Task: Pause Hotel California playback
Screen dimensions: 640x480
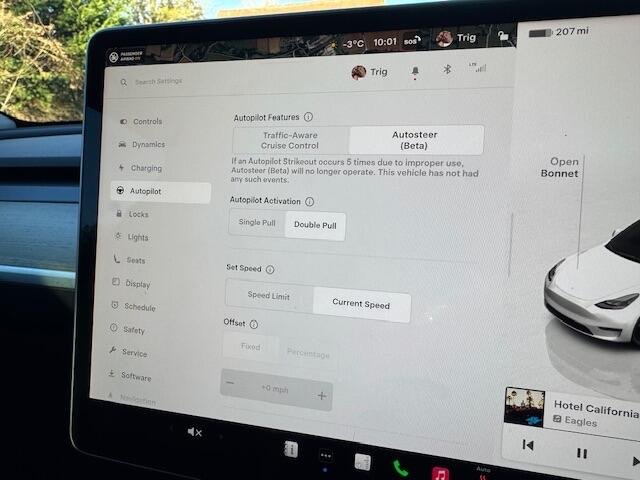Action: pos(581,453)
